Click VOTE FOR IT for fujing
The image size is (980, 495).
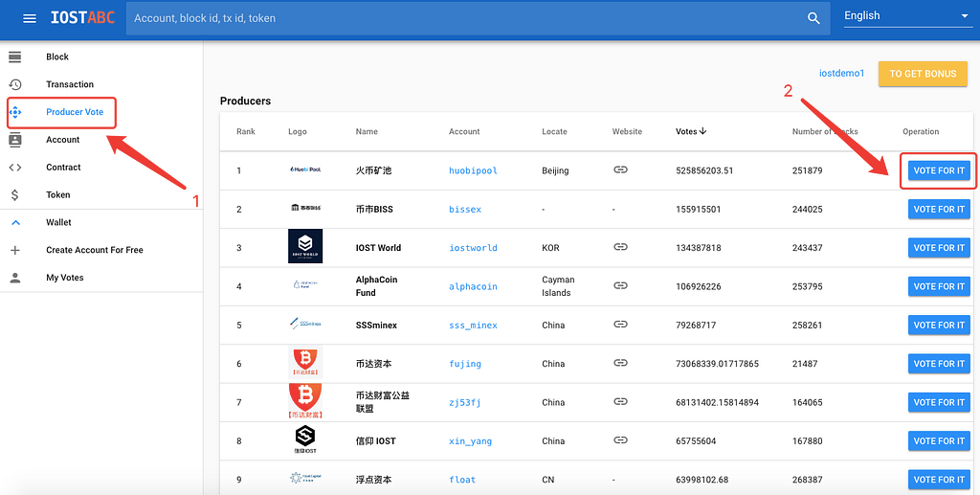939,364
